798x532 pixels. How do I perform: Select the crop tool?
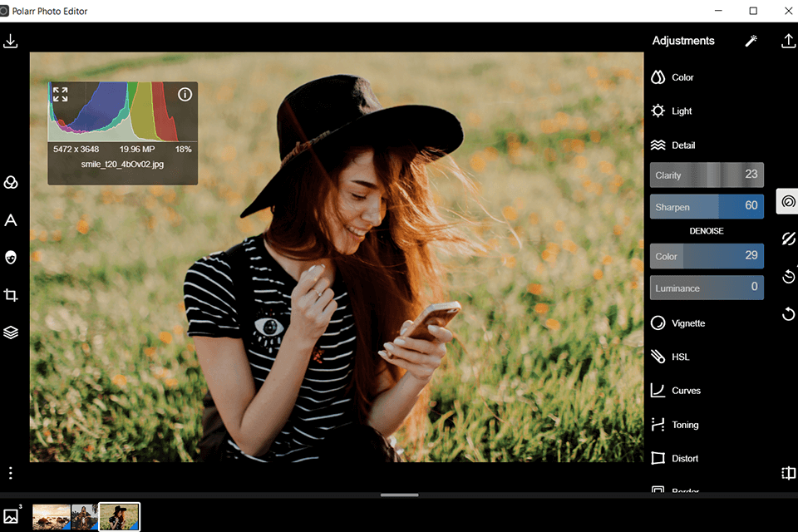click(x=11, y=295)
